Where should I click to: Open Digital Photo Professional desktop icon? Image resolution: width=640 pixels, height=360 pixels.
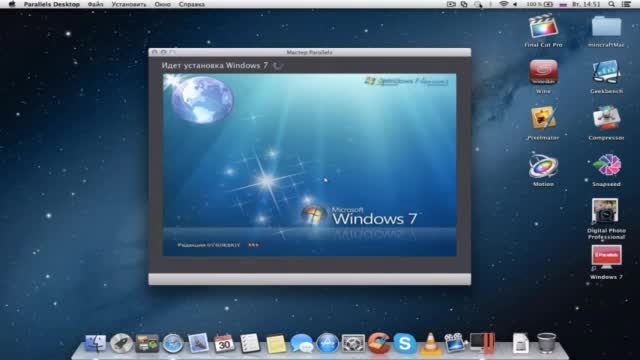click(x=605, y=211)
